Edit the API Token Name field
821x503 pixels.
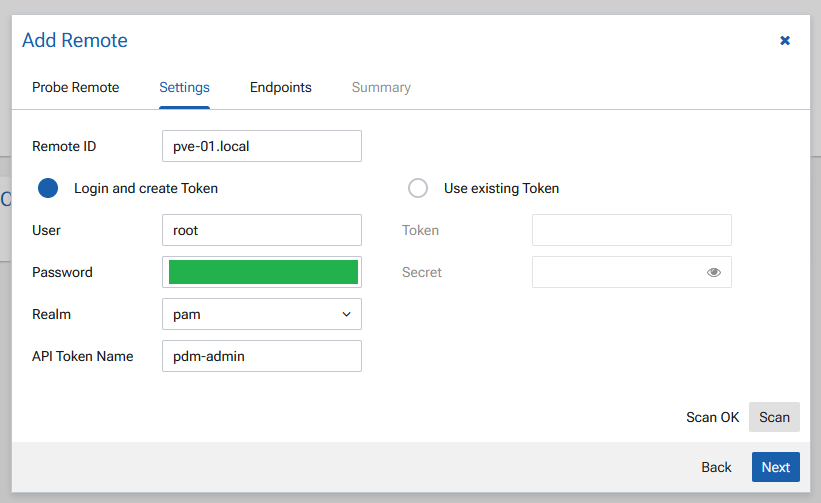point(262,356)
